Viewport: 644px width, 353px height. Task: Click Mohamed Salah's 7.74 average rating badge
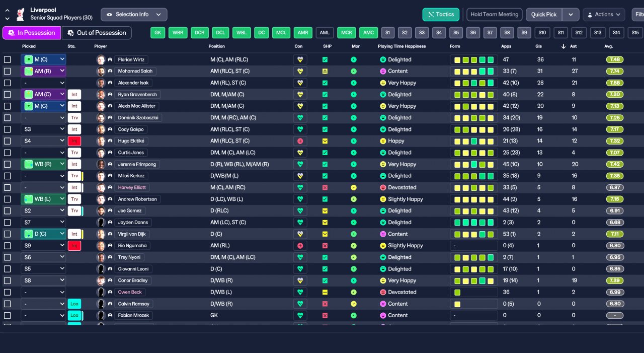click(x=615, y=71)
